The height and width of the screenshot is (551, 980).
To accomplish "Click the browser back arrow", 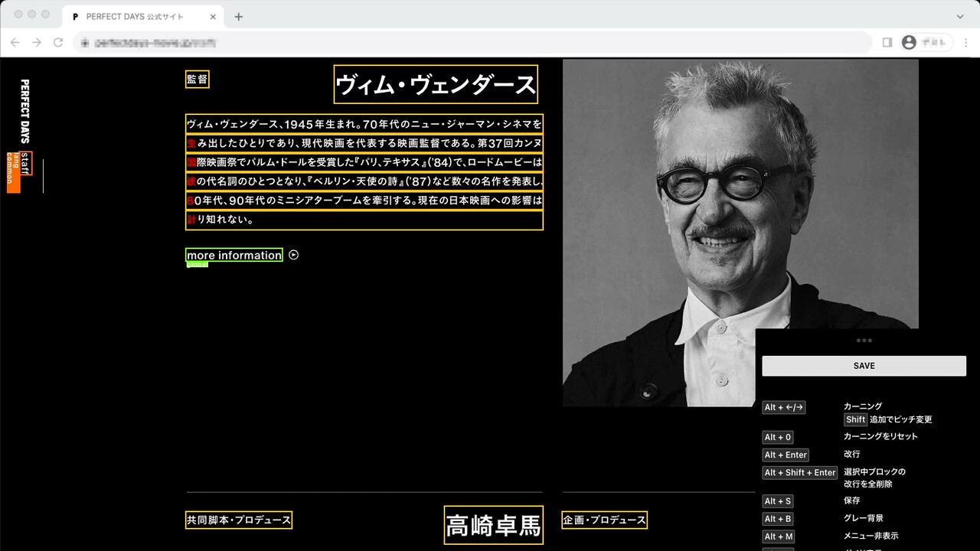I will coord(15,43).
